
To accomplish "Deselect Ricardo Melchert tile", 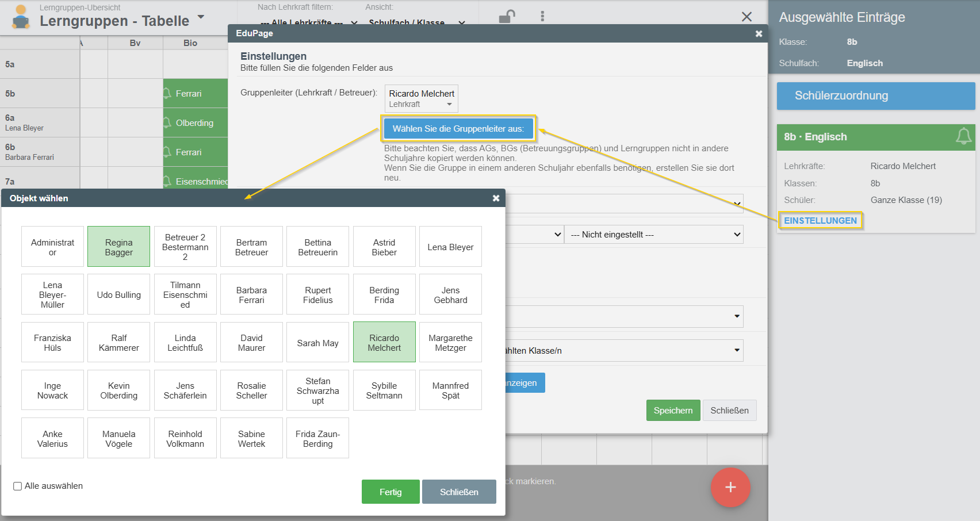I will pyautogui.click(x=384, y=342).
